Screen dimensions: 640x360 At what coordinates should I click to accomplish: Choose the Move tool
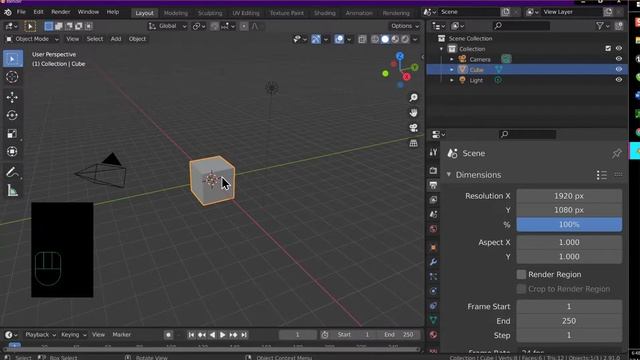click(12, 97)
